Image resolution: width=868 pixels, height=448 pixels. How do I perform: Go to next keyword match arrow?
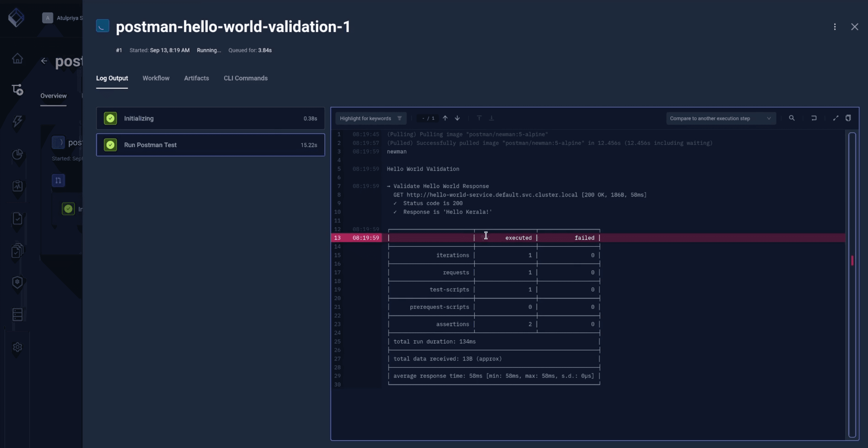pos(457,118)
